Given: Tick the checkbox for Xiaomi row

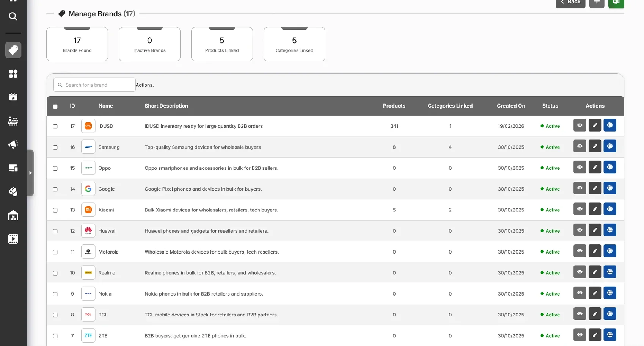Looking at the screenshot, I should point(55,210).
